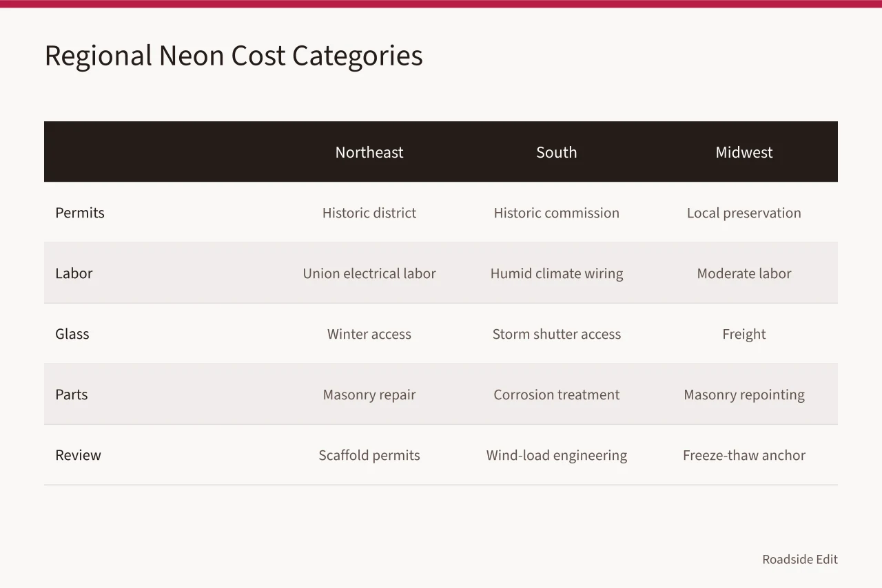Screen dimensions: 882x588
Task: Click the Labor row label
Action: (74, 273)
